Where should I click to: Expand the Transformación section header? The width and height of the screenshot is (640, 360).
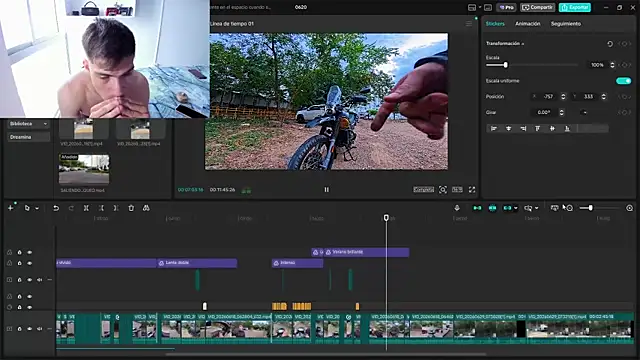(x=505, y=44)
